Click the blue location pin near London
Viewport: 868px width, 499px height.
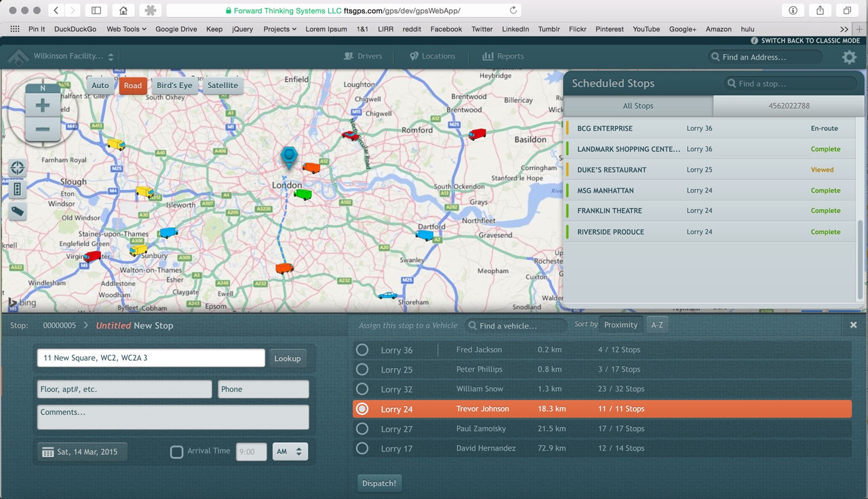[290, 157]
